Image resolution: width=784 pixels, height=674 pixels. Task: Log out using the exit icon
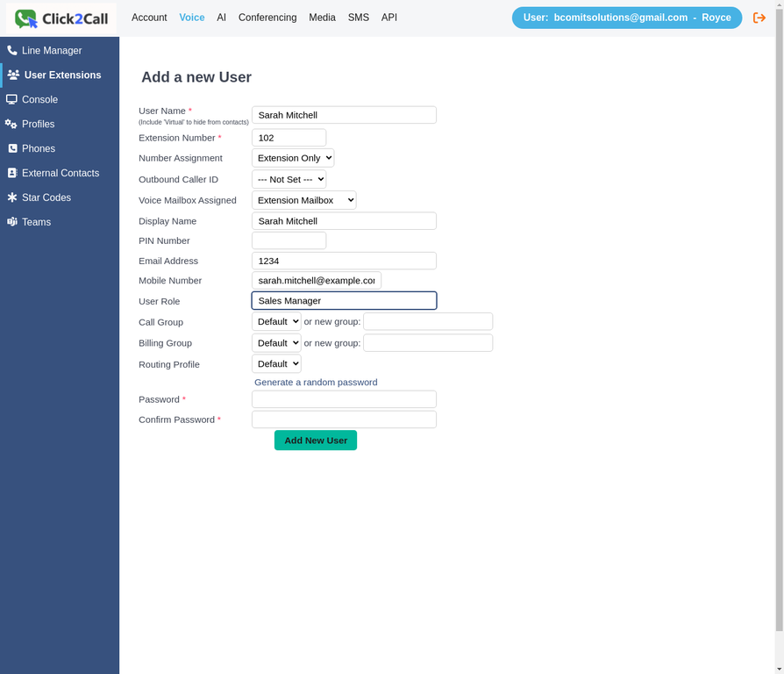759,17
